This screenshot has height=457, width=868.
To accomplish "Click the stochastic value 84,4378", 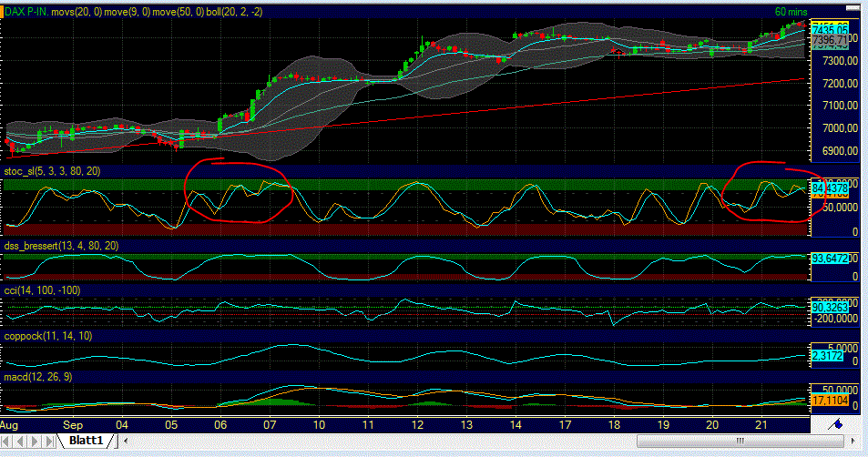I will (830, 188).
